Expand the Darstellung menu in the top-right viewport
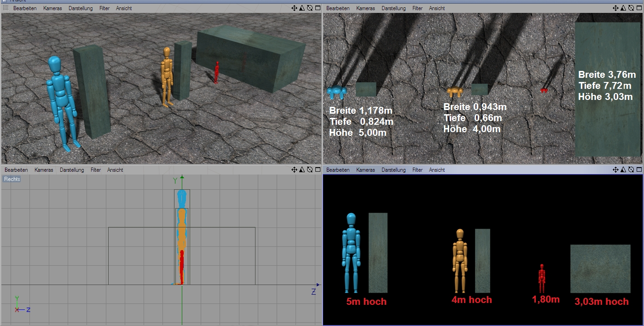The image size is (644, 326). pos(394,8)
